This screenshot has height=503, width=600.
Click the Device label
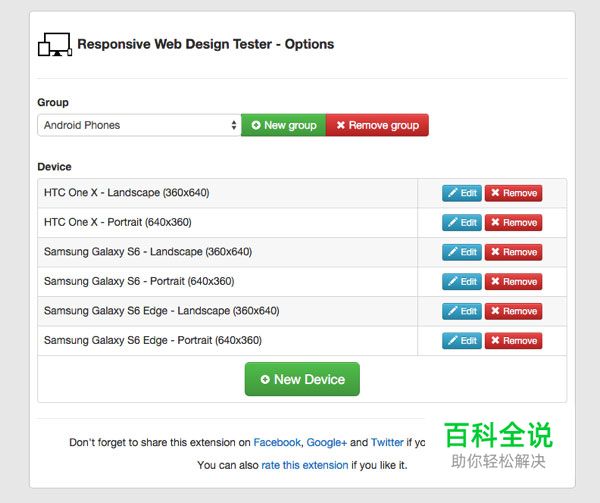54,167
